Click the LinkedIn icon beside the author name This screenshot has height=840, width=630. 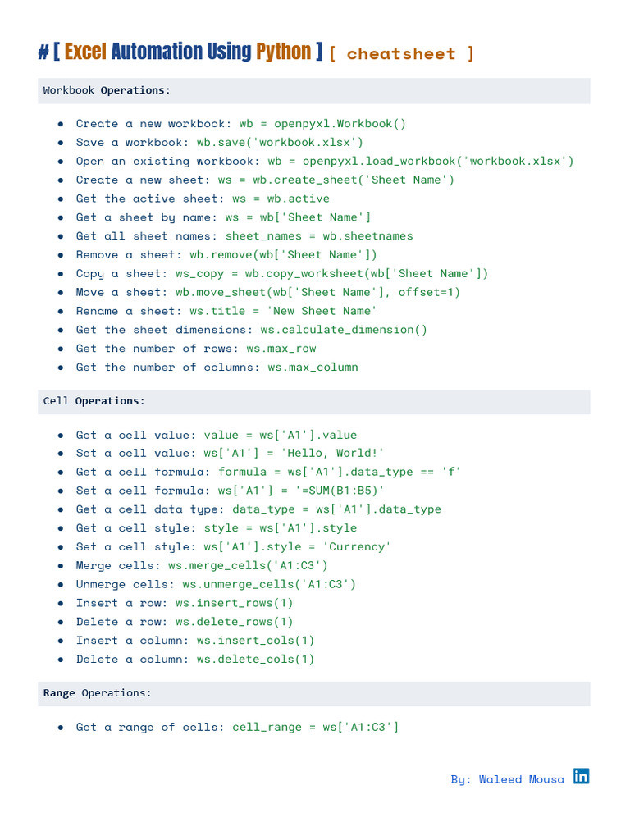pyautogui.click(x=581, y=776)
